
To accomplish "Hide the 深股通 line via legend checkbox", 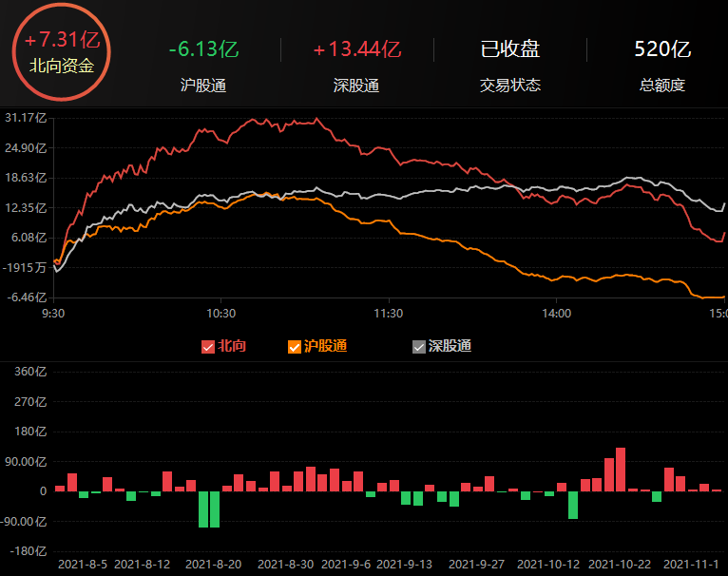I will tap(418, 347).
